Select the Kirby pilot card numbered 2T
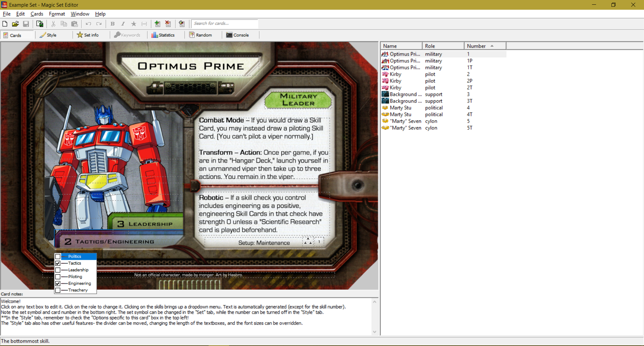Viewport: 644px width, 346px height. [x=443, y=88]
